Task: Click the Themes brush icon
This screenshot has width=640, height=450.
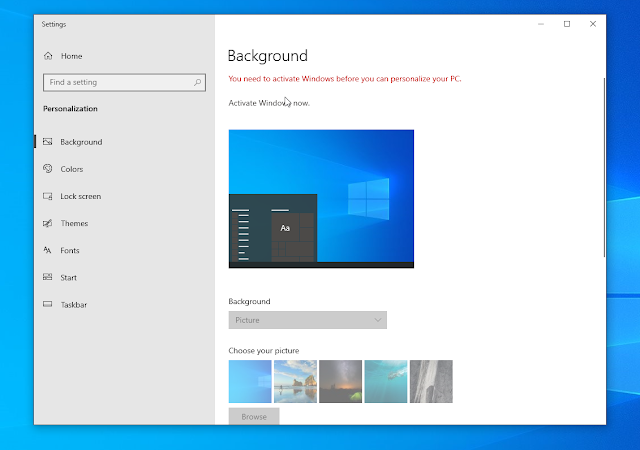Action: (x=48, y=223)
